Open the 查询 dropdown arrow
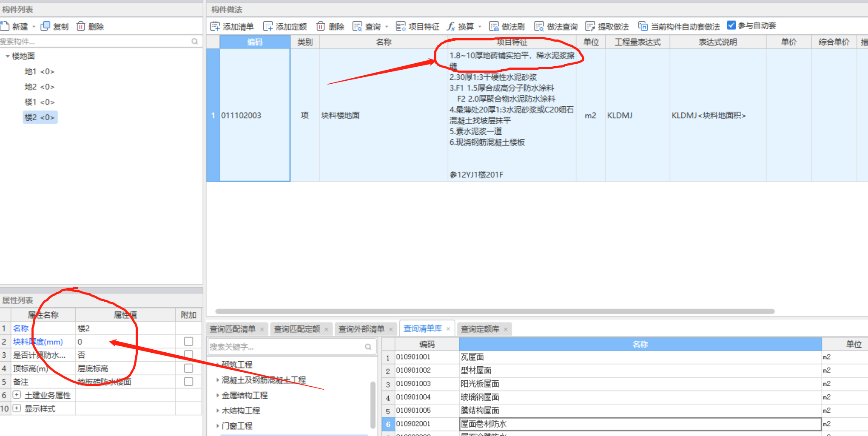The height and width of the screenshot is (436, 868). (387, 27)
